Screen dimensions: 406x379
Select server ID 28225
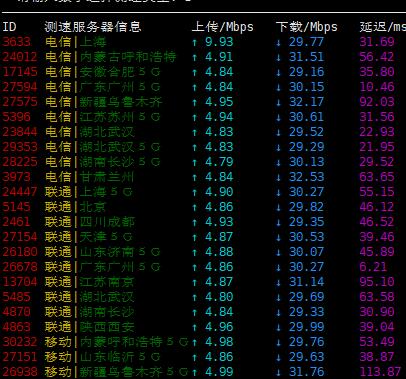tap(20, 162)
